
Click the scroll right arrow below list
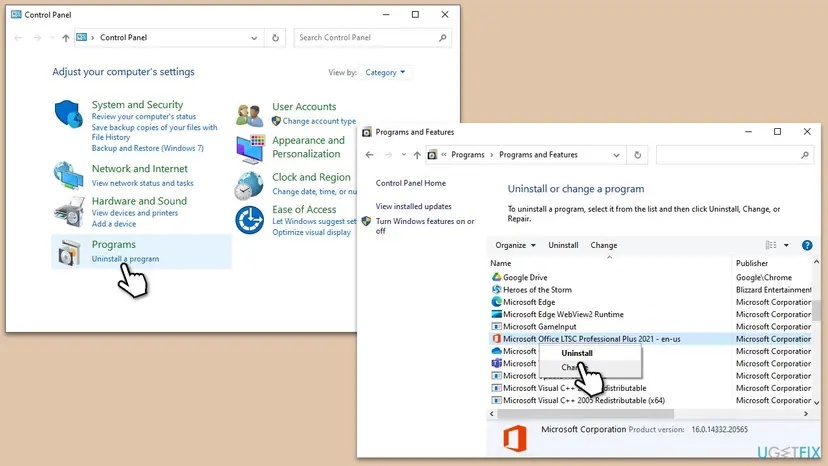[806, 414]
